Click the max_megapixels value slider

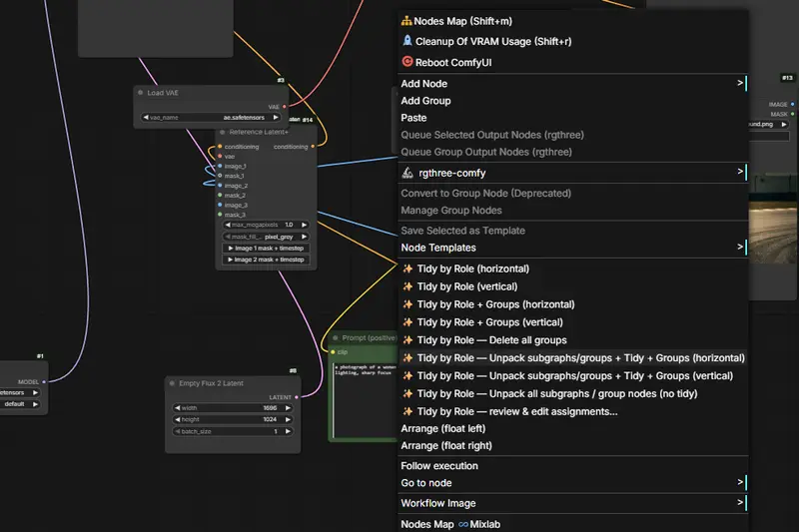(266, 225)
